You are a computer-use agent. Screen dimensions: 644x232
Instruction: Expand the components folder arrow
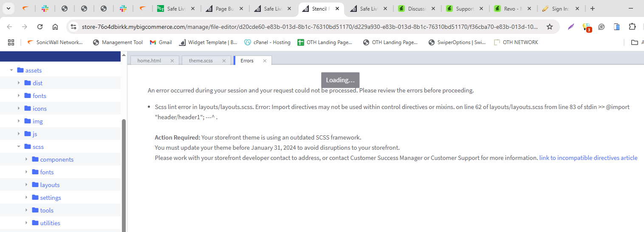tap(26, 159)
